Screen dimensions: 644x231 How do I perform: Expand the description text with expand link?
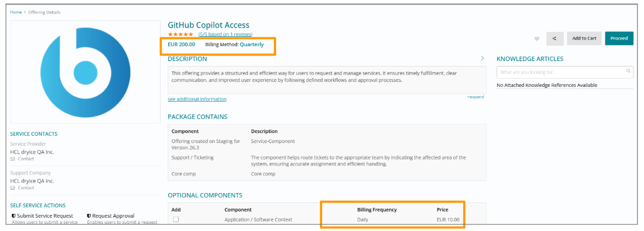point(476,97)
